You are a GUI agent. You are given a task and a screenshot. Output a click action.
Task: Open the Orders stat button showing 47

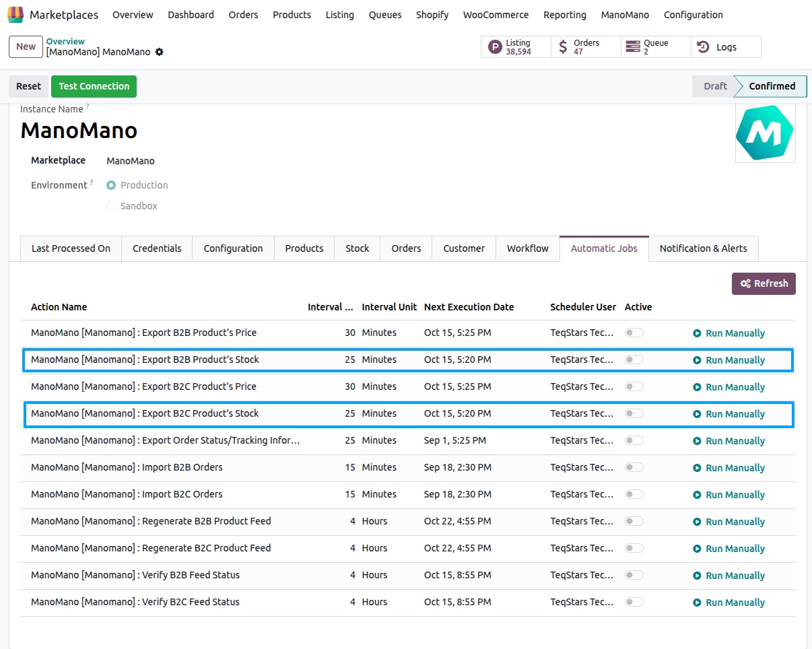click(586, 47)
